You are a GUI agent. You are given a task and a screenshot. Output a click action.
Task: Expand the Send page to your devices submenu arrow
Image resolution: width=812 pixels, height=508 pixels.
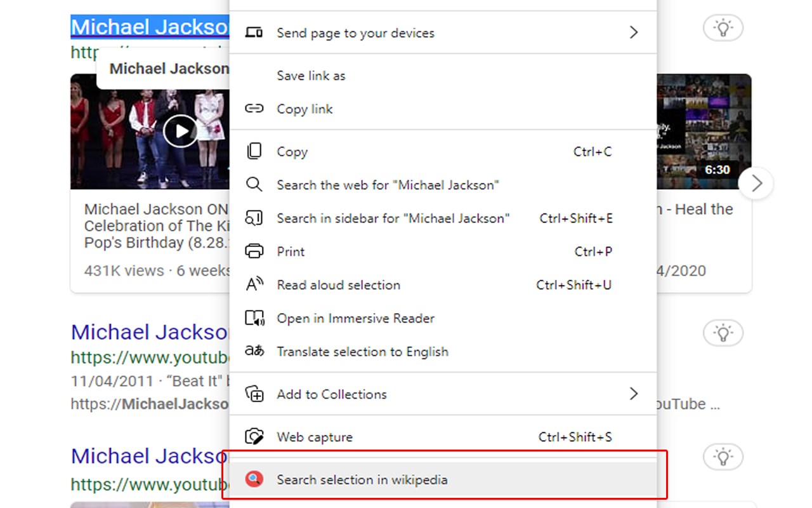click(x=633, y=32)
